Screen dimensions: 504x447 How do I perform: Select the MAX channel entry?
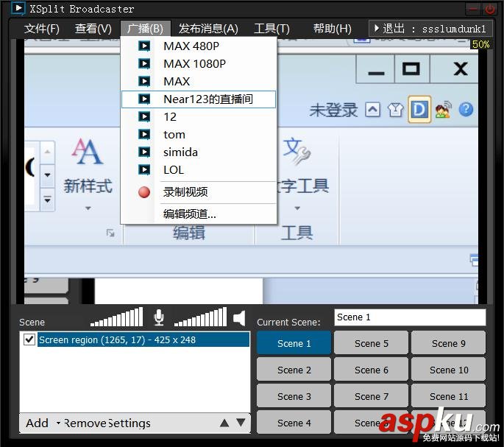199,82
